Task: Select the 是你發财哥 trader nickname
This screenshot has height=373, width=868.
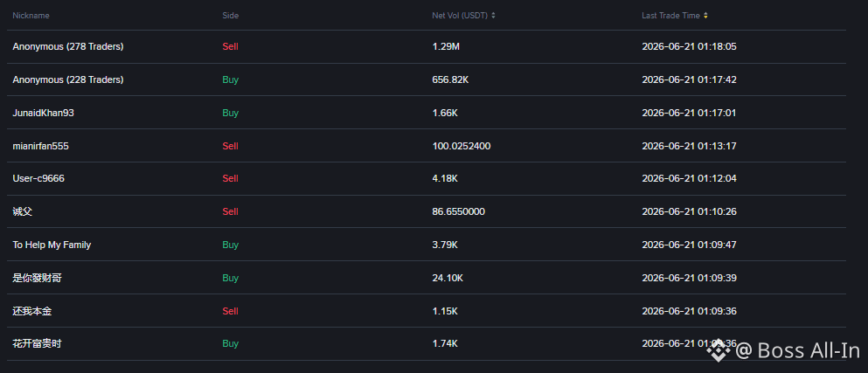Action: coord(37,278)
